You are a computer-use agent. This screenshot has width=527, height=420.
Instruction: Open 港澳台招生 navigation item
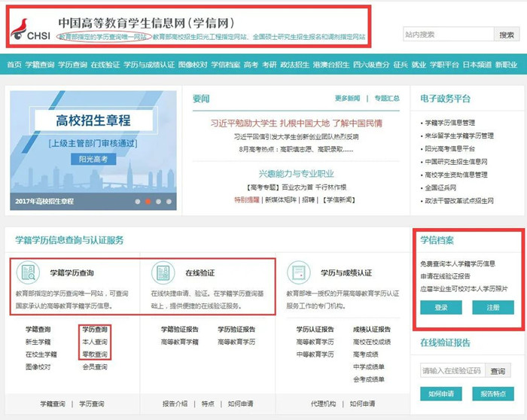pos(331,65)
